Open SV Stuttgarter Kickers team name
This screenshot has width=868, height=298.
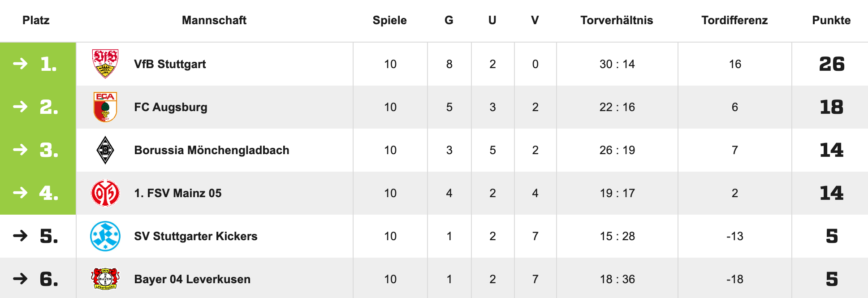[x=196, y=236]
